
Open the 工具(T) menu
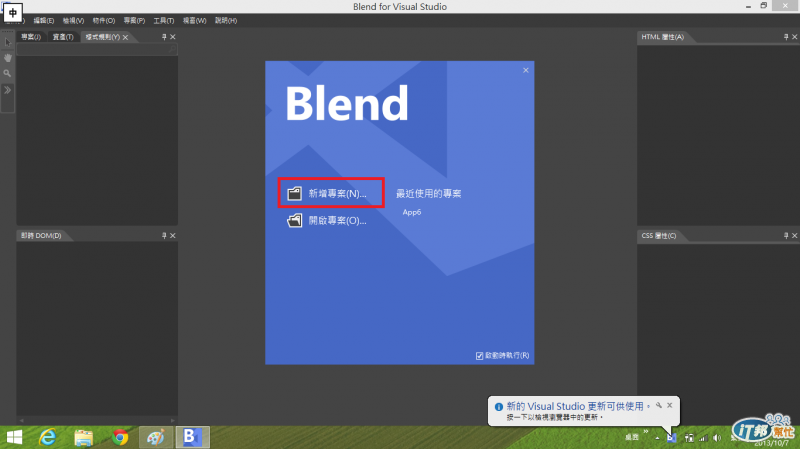pos(164,20)
